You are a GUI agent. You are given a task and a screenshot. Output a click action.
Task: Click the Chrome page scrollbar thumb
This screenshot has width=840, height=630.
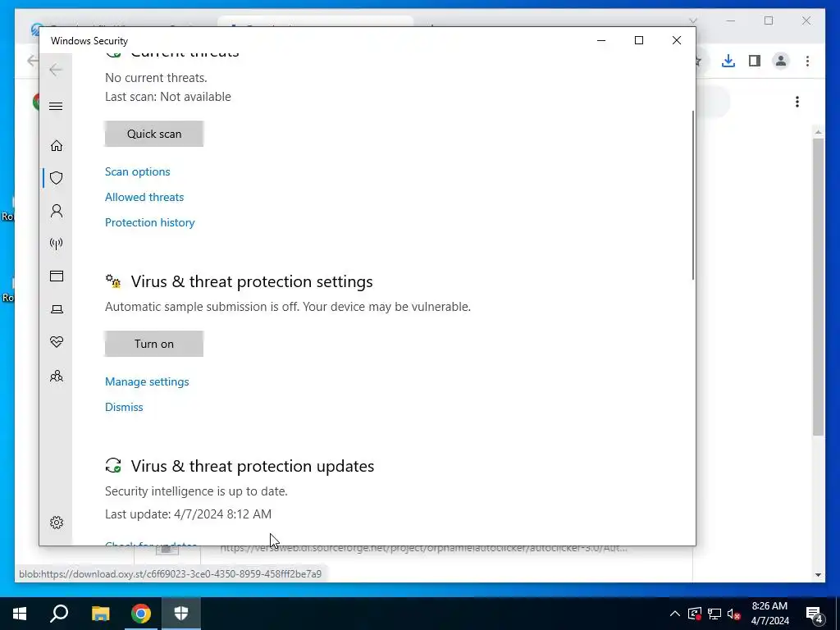coord(818,286)
